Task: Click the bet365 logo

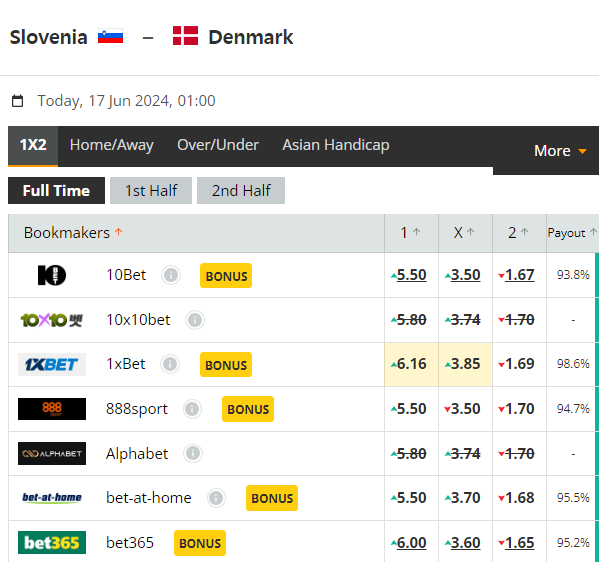Action: pos(52,543)
